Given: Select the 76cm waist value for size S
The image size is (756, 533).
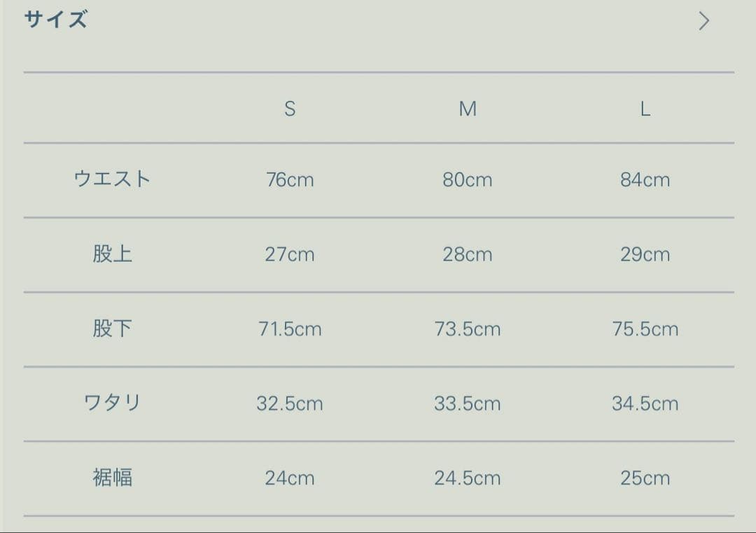Looking at the screenshot, I should point(290,179).
